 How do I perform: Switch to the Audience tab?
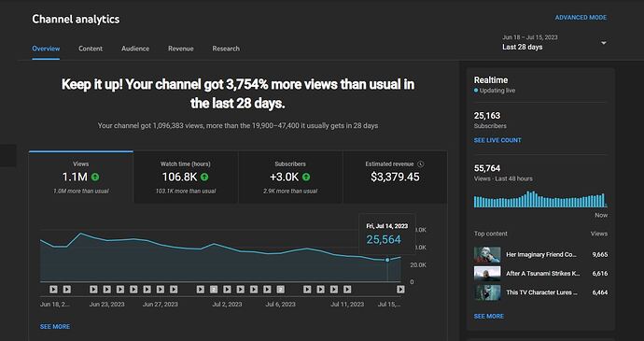pyautogui.click(x=135, y=49)
